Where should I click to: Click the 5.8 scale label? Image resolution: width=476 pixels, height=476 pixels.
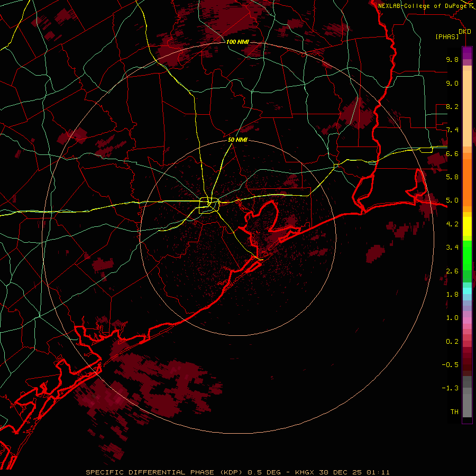[452, 177]
